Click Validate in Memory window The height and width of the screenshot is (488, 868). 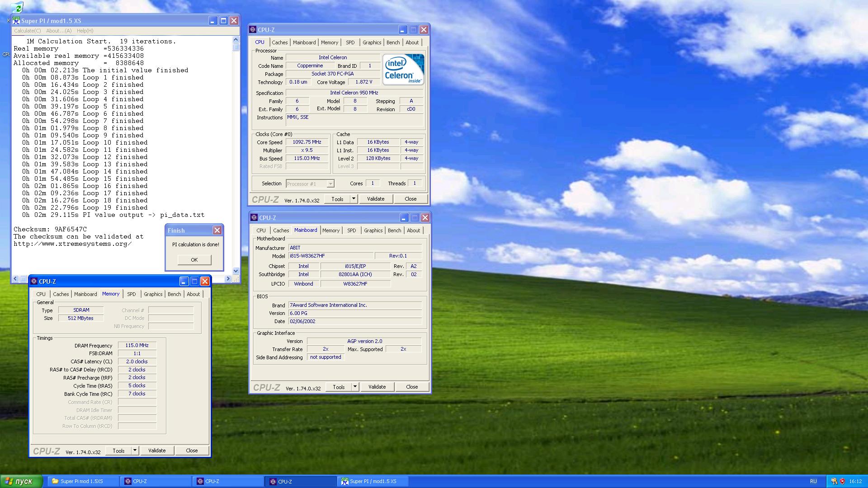[x=157, y=451]
